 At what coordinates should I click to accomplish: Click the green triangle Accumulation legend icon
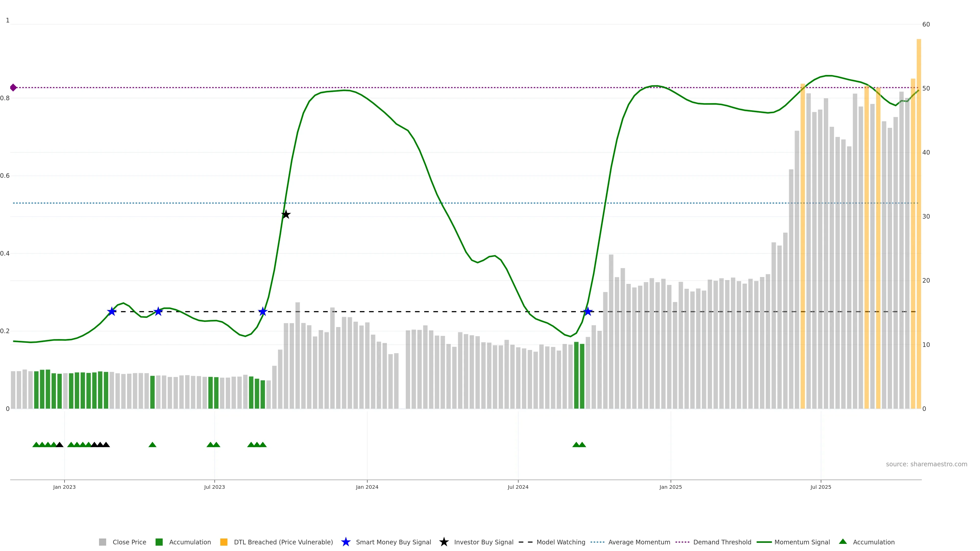(843, 542)
